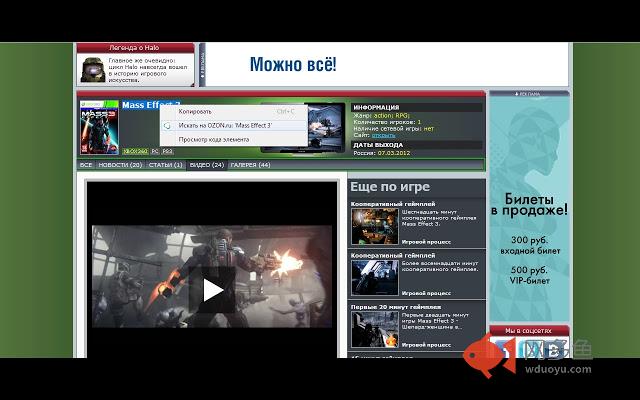
Task: Click 'Игровой процесс' under the eighteen-minute cooperative video
Action: pos(426,293)
